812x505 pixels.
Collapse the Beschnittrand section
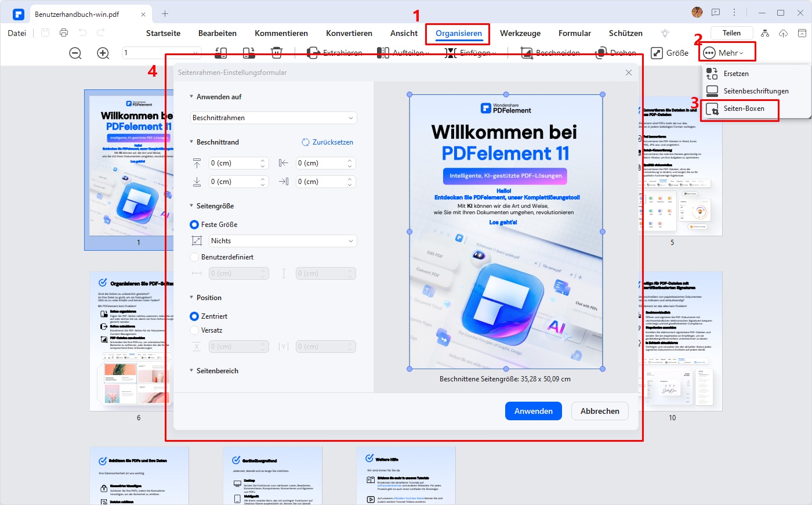coord(191,142)
